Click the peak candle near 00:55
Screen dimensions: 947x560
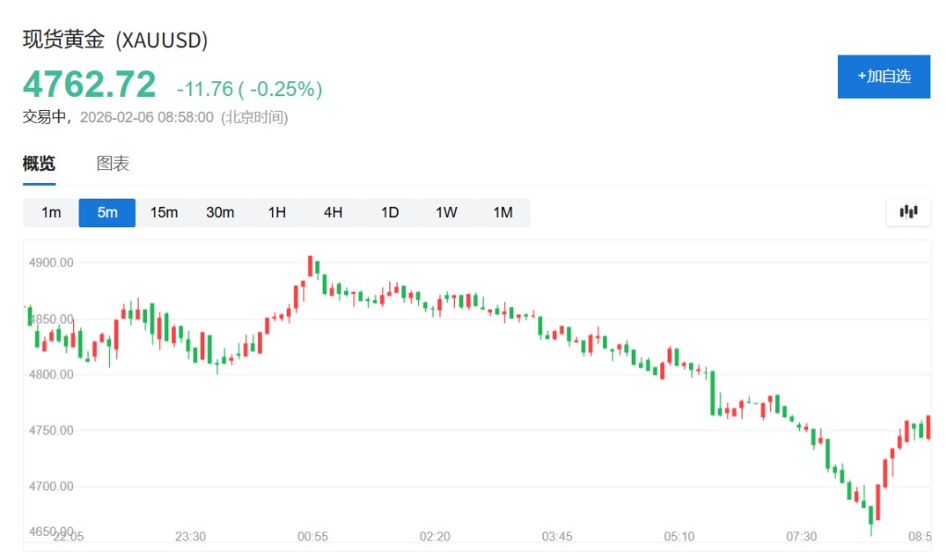[x=311, y=266]
